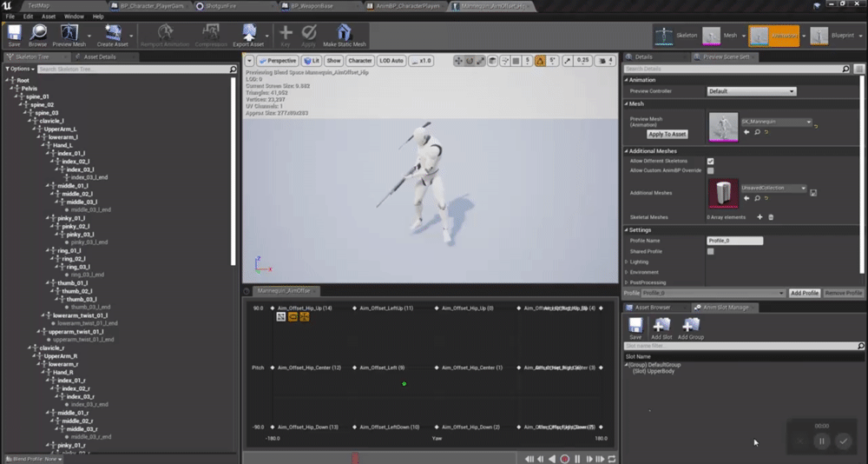Click the Add Profile button
Viewport: 868px width, 464px height.
click(x=804, y=294)
